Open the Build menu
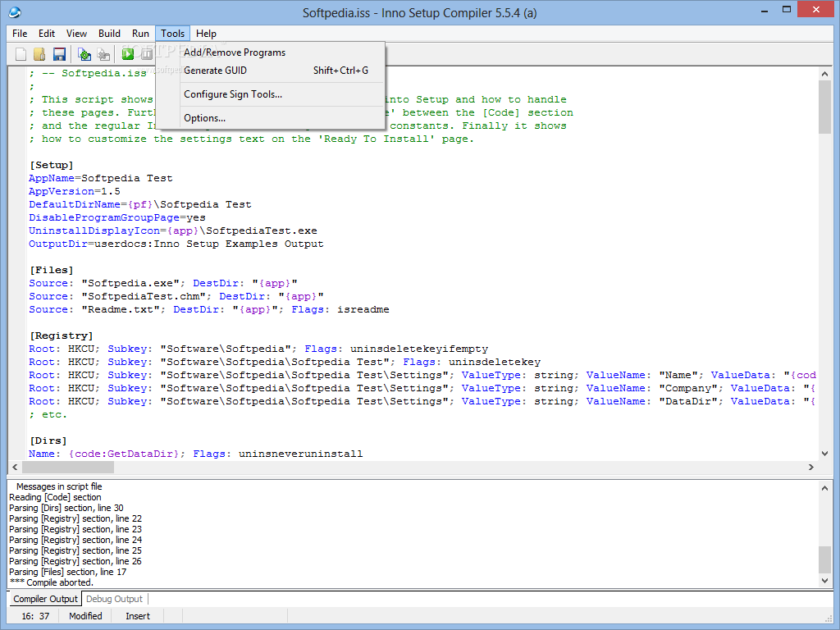The image size is (840, 630). [x=109, y=33]
